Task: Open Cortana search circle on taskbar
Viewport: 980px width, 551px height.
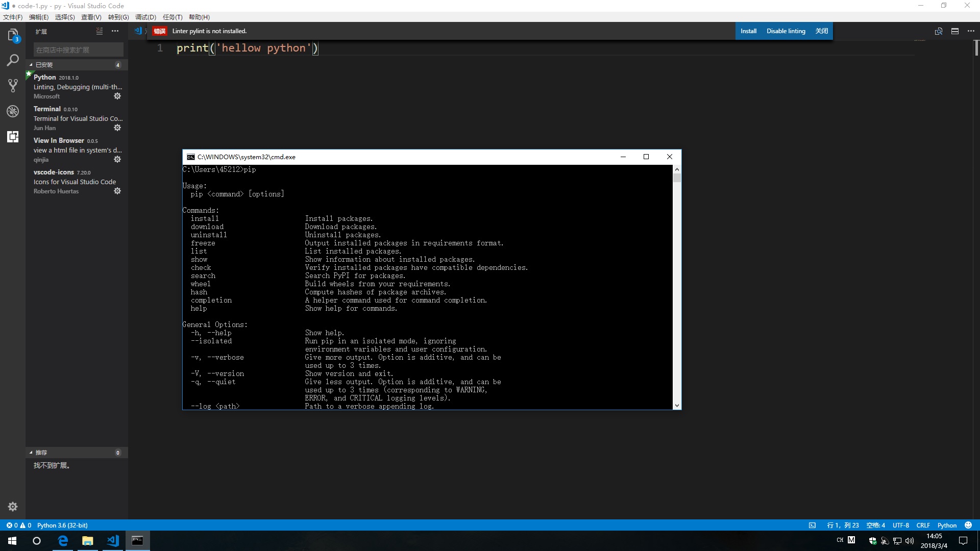Action: click(37, 541)
